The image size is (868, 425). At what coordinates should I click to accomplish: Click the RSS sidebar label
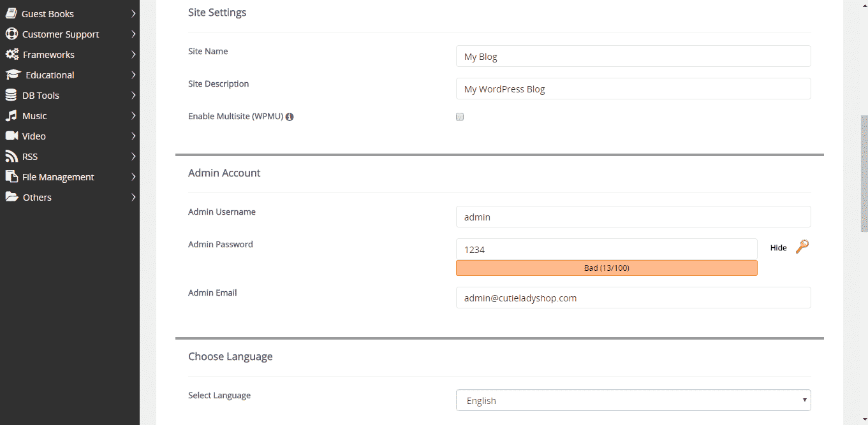click(30, 157)
